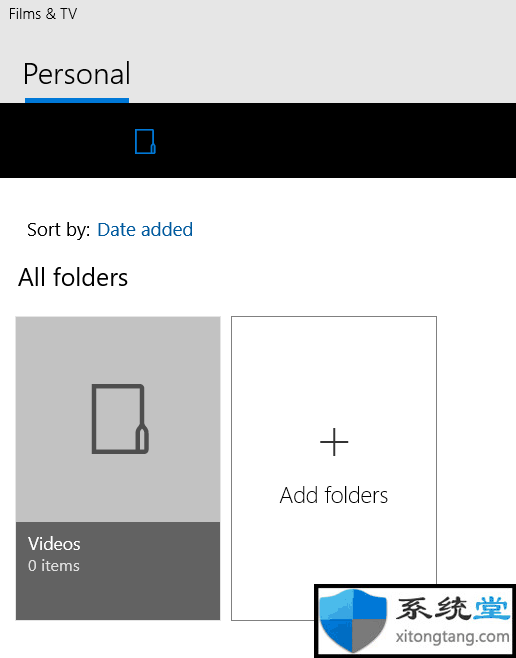The width and height of the screenshot is (516, 658).
Task: Open the Date added sort dropdown
Action: click(145, 230)
